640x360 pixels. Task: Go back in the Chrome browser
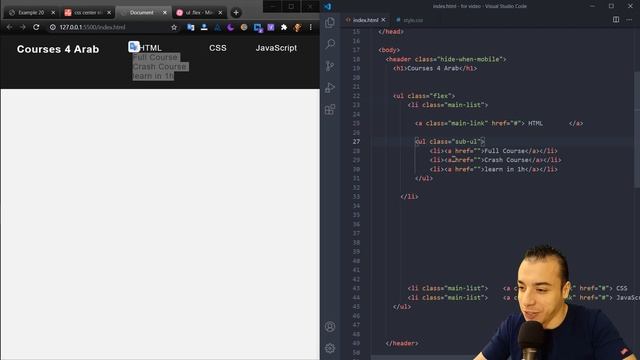click(x=9, y=27)
